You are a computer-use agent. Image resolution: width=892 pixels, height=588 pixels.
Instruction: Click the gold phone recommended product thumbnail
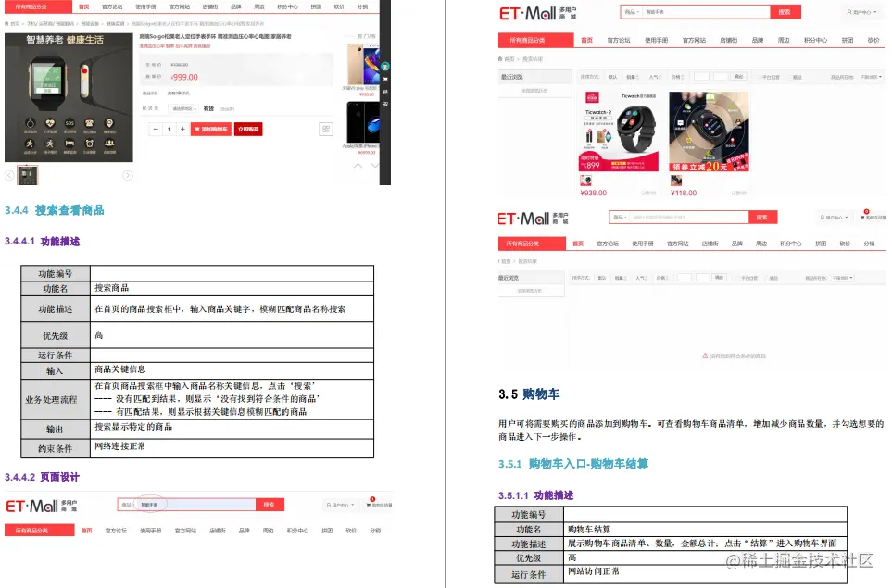click(363, 64)
